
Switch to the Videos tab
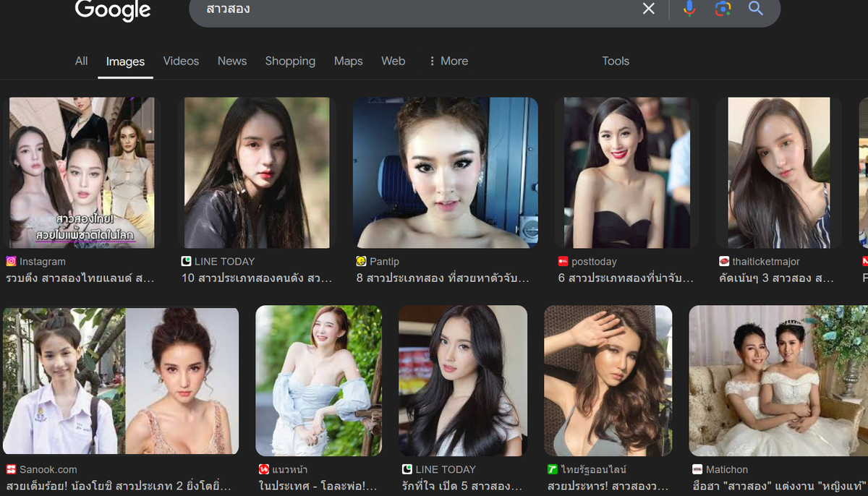pyautogui.click(x=181, y=61)
